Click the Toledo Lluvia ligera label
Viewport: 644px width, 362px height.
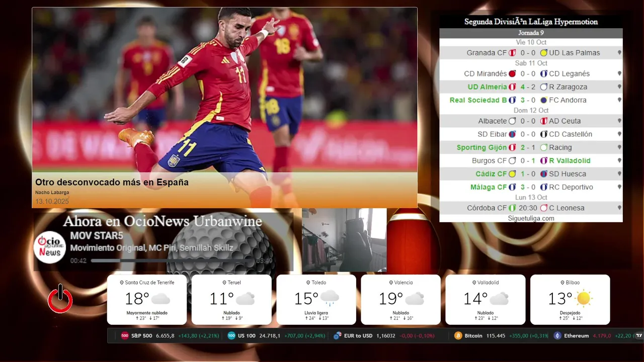pos(316,313)
